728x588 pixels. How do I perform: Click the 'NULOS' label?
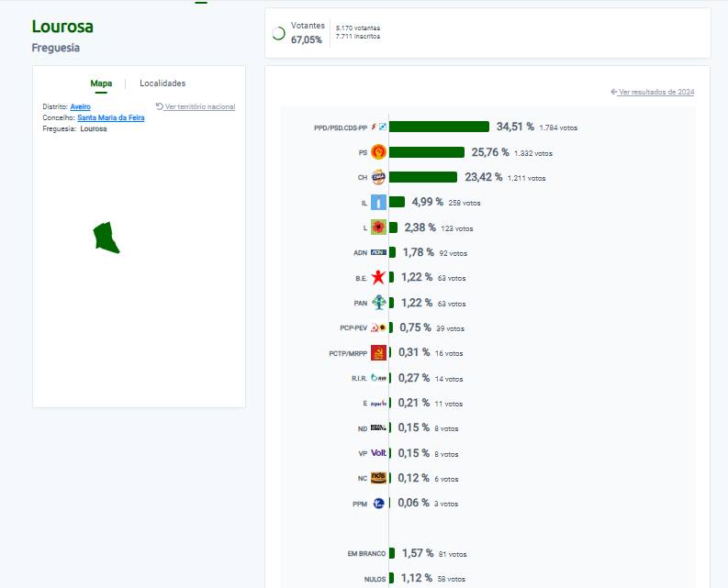[x=375, y=579]
